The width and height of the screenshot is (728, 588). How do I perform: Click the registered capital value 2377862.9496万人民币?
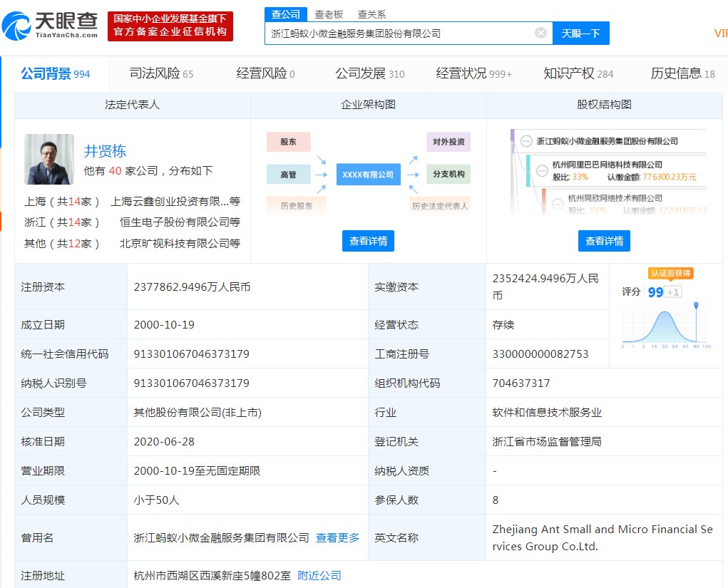(x=193, y=287)
